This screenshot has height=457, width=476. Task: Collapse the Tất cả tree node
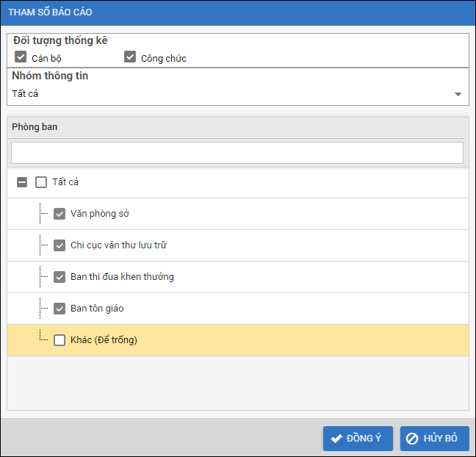(22, 182)
